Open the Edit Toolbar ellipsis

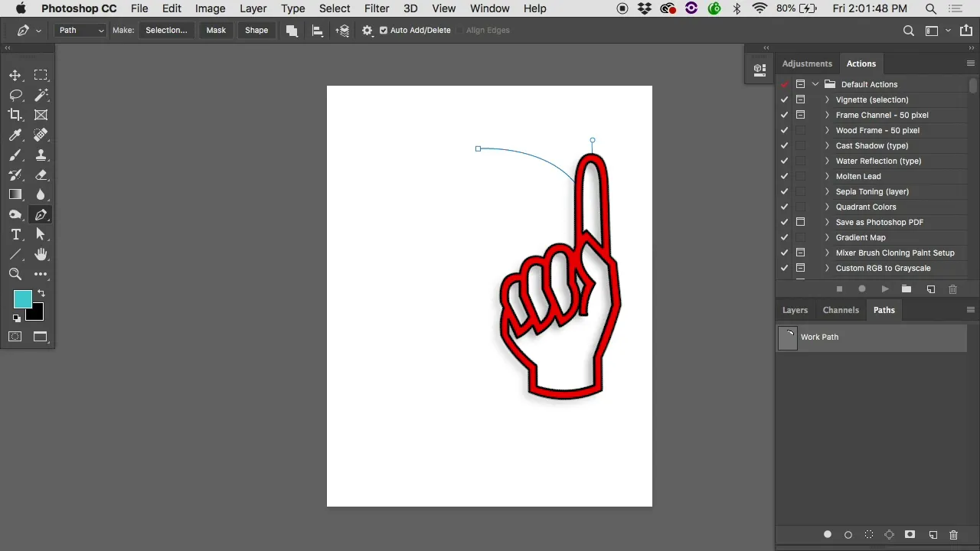point(41,274)
